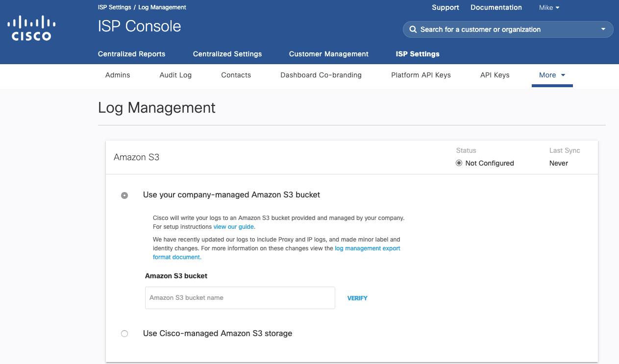This screenshot has height=364, width=619.
Task: Click ISP Settings in breadcrumb
Action: coord(115,7)
